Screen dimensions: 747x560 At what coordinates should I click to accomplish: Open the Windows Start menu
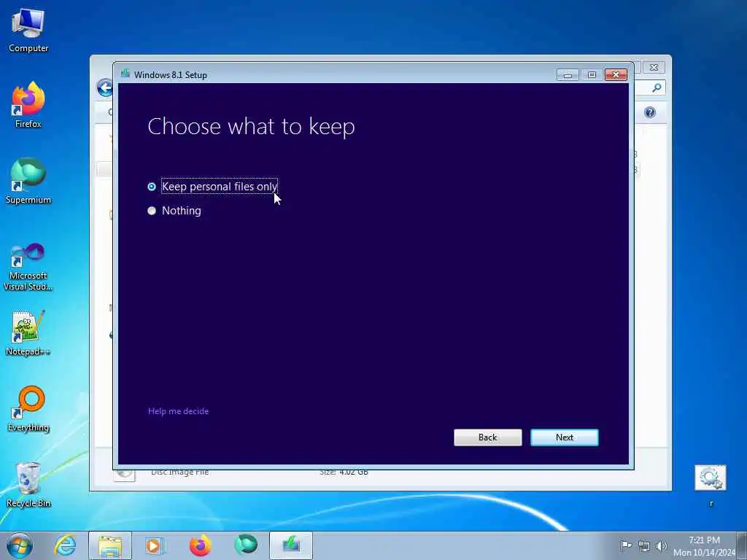click(x=20, y=545)
